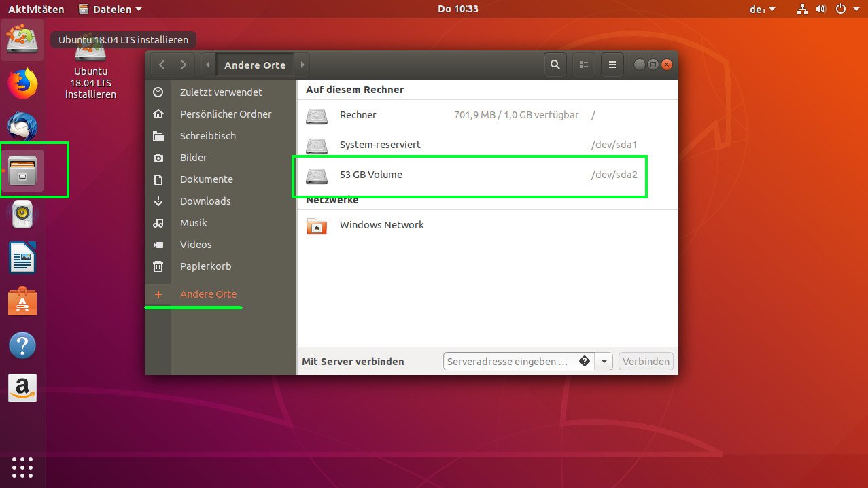Click the download arrow icon beside Downloads
This screenshot has height=488, width=868.
click(158, 201)
